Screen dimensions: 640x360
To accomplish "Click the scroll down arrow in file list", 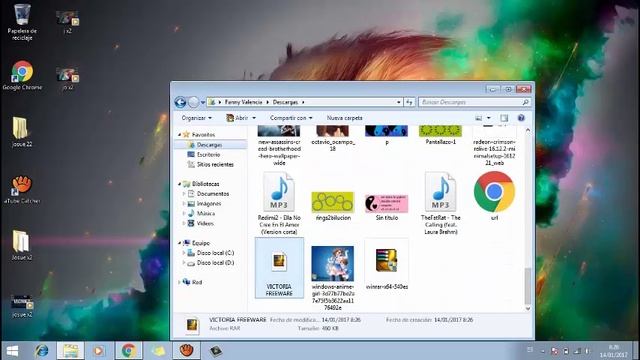I will pos(528,309).
